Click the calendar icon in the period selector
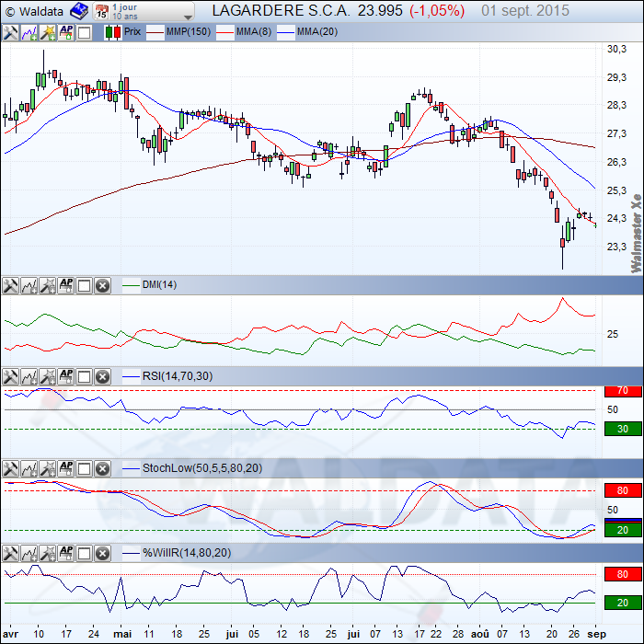Image resolution: width=644 pixels, height=644 pixels. (101, 11)
